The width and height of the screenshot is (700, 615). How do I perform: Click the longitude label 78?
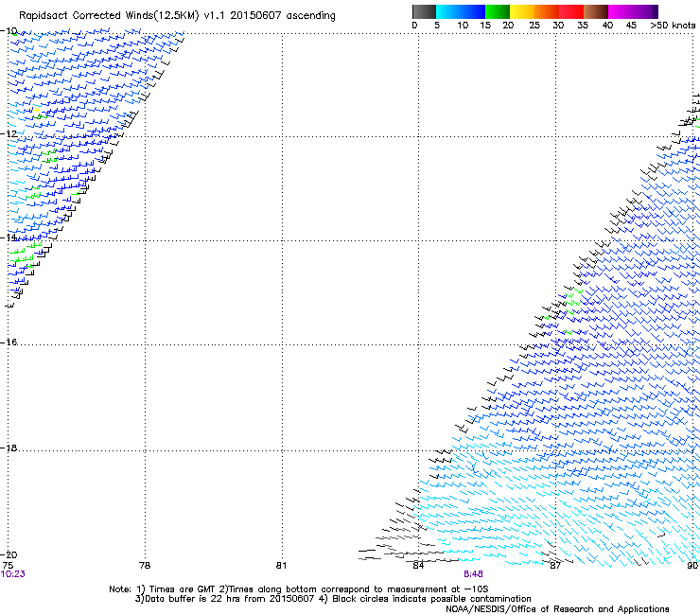click(x=145, y=566)
